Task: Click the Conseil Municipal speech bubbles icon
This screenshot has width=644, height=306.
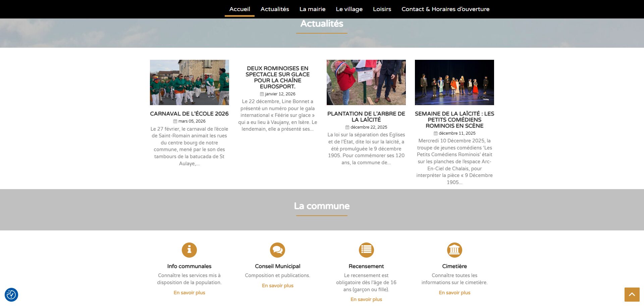Action: tap(277, 250)
